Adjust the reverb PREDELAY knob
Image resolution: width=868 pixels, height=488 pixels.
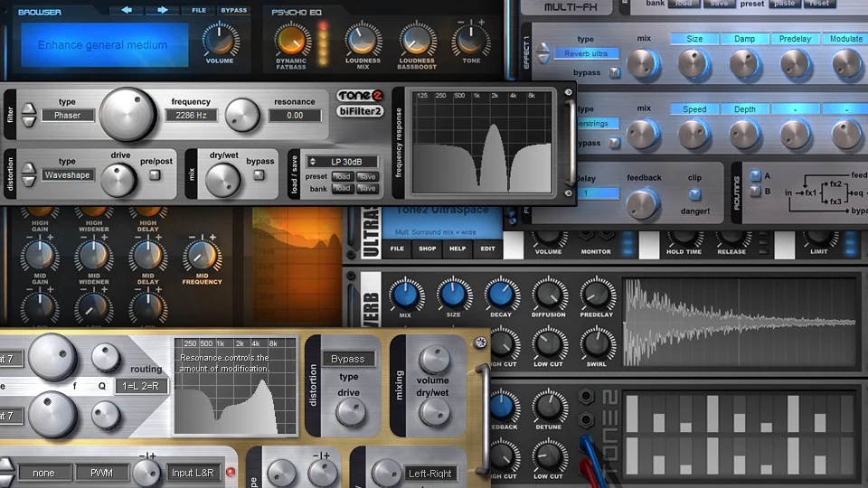(x=596, y=295)
